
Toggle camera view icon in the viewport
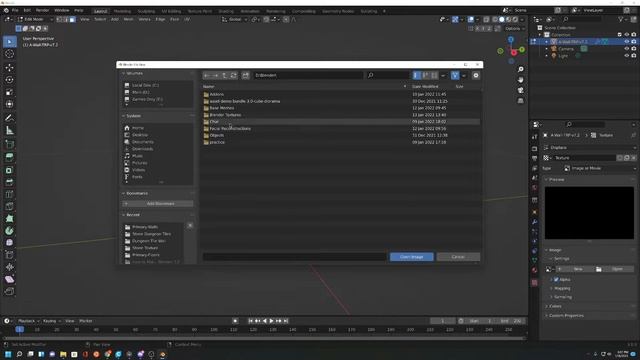(521, 90)
